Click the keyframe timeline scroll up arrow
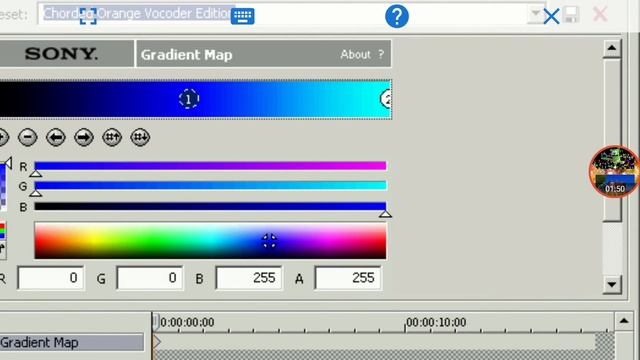 tap(624, 321)
